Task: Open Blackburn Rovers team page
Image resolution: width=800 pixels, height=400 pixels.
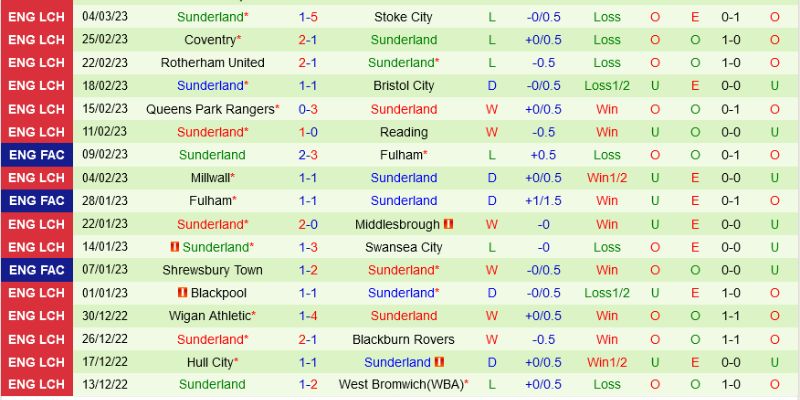Action: click(x=403, y=339)
